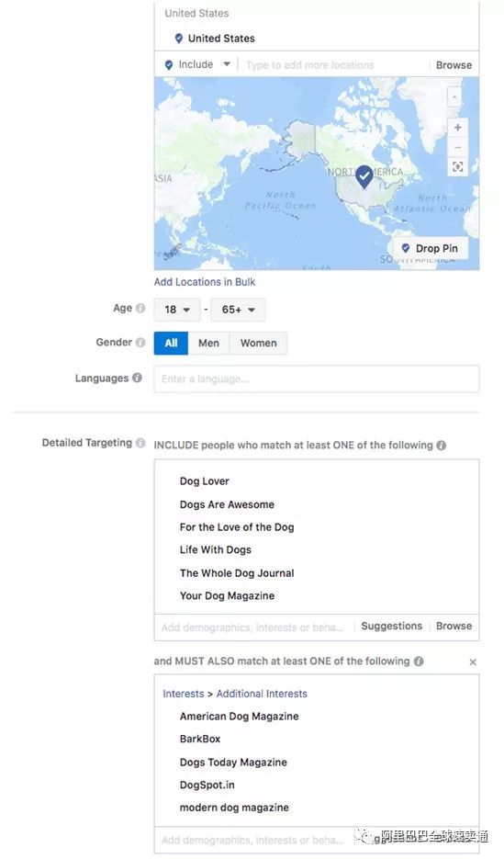Click the info icon beside INCLUDE people heading
The image size is (504, 859).
tap(441, 446)
